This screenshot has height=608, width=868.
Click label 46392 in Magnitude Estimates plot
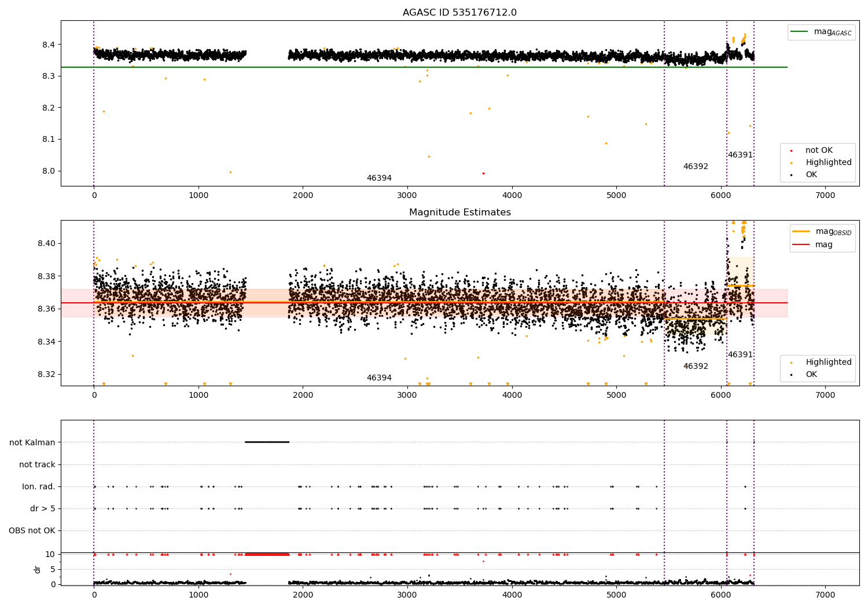[x=696, y=367]
